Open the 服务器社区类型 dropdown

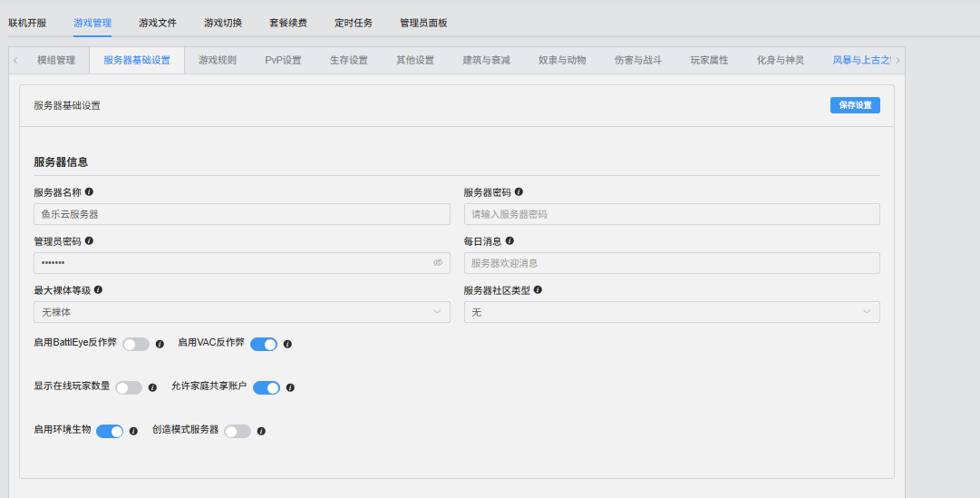click(x=671, y=312)
